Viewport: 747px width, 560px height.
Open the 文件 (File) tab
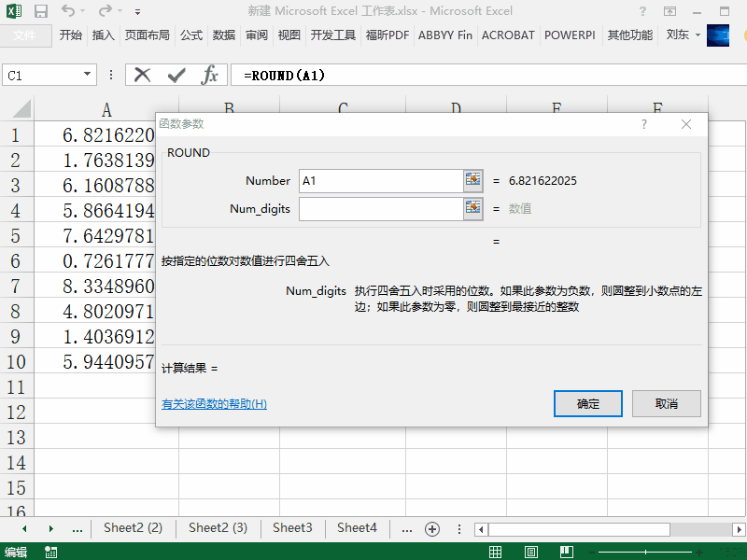25,35
